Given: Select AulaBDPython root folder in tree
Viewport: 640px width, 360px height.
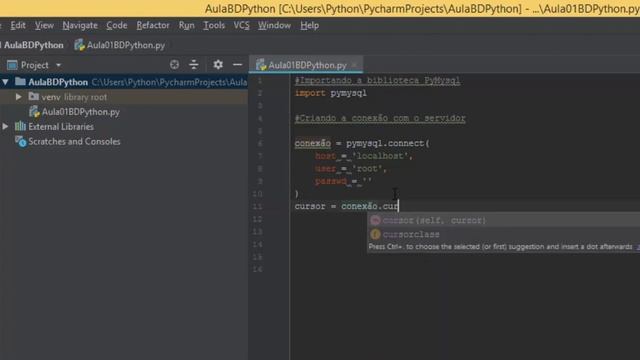Looking at the screenshot, I should (58, 82).
